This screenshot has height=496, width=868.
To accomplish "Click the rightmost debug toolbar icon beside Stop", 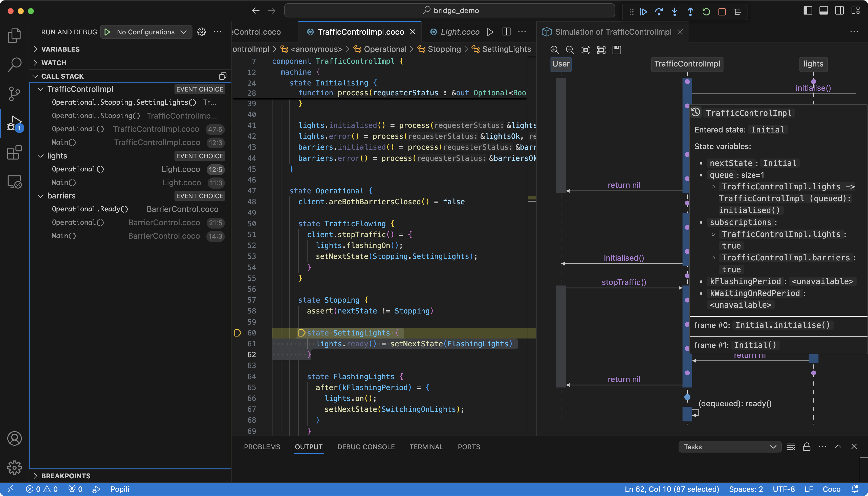I will pyautogui.click(x=737, y=12).
